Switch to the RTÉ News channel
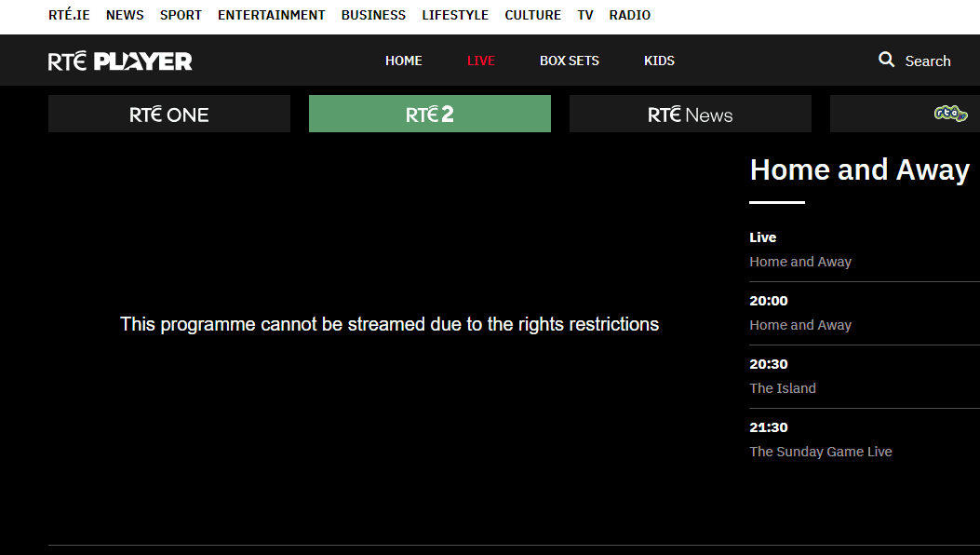980x555 pixels. click(x=691, y=114)
